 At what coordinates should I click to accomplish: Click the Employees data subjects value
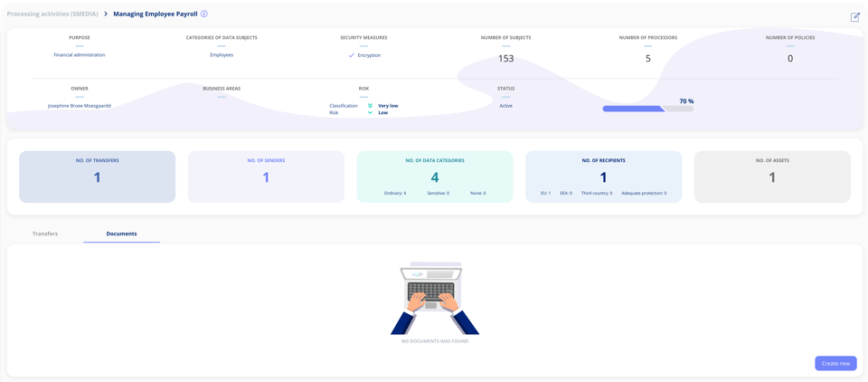[222, 55]
